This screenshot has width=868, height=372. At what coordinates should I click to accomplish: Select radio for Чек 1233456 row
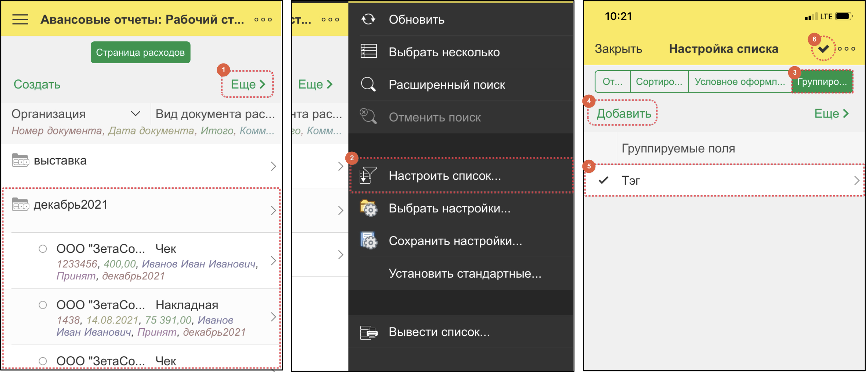43,249
